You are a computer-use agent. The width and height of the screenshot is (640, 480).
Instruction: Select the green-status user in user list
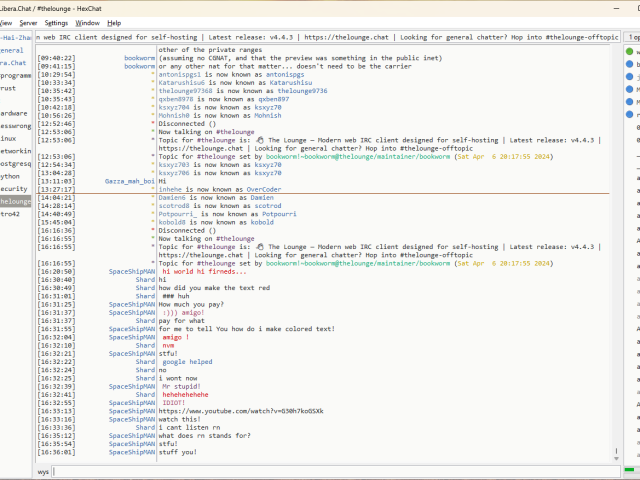(x=632, y=51)
